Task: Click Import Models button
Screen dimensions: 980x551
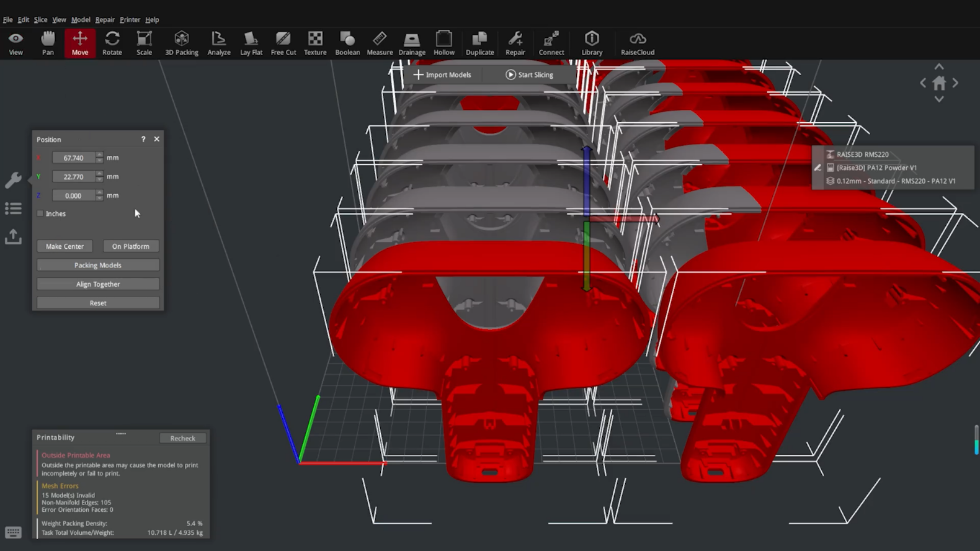Action: 442,74
